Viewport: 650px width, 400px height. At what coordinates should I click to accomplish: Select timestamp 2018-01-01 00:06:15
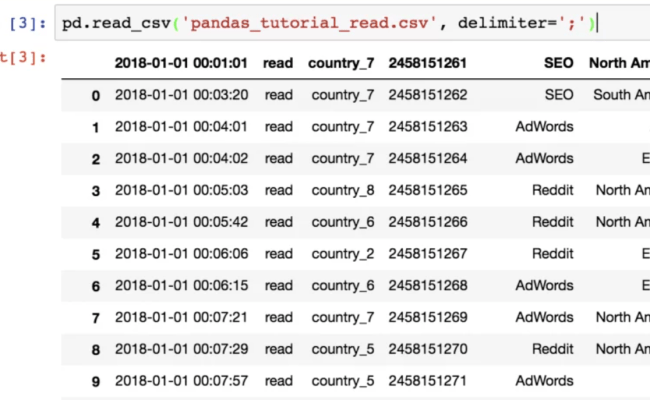(x=182, y=286)
